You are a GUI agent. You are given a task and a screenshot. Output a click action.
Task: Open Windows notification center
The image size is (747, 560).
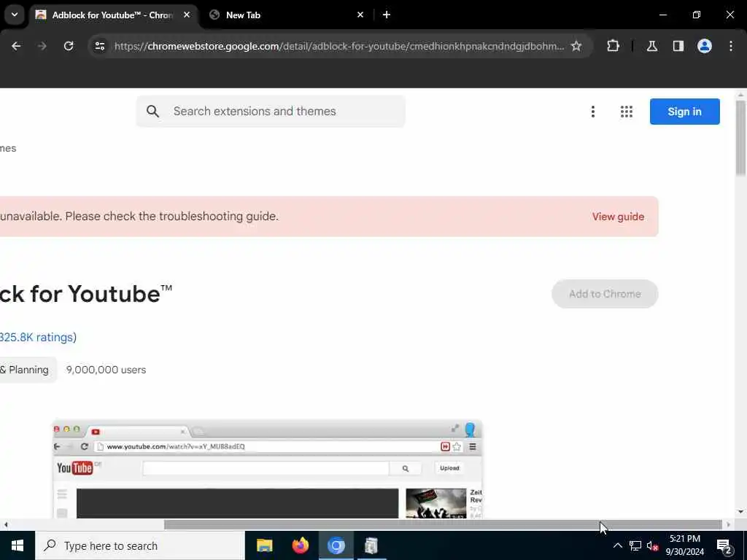point(724,545)
